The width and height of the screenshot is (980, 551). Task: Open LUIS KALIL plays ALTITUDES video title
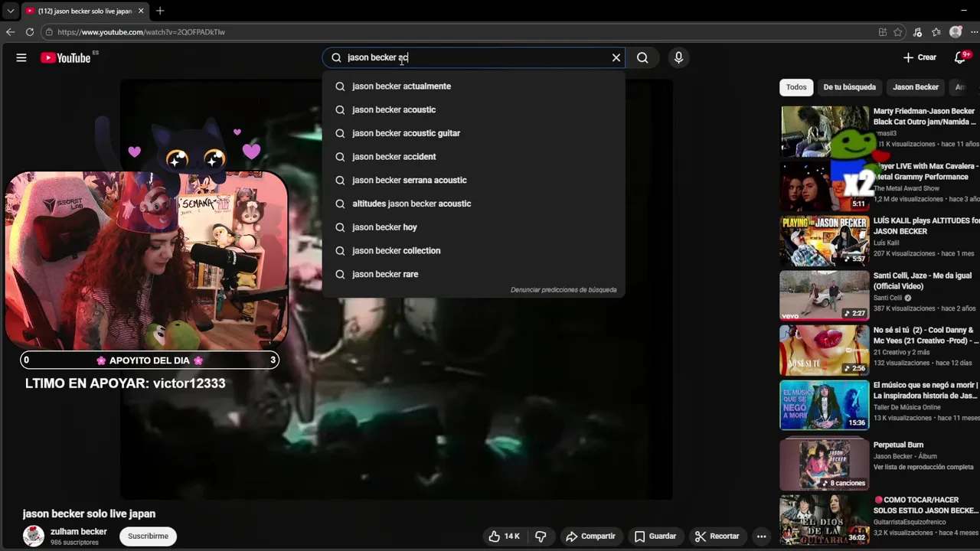[926, 226]
